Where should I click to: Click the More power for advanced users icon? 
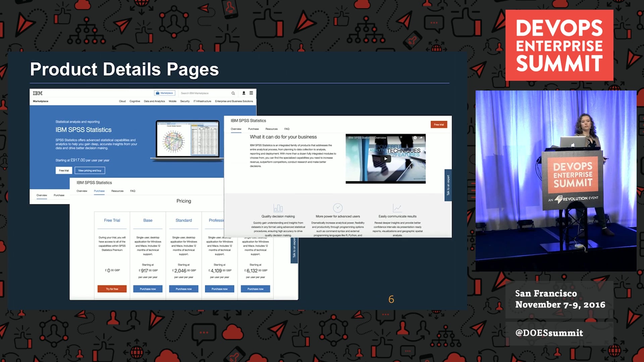(338, 208)
